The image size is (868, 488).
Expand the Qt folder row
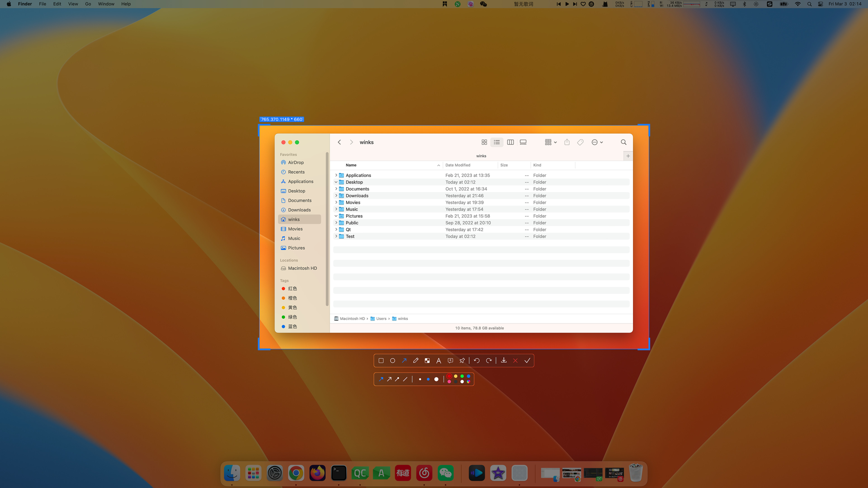(x=336, y=229)
